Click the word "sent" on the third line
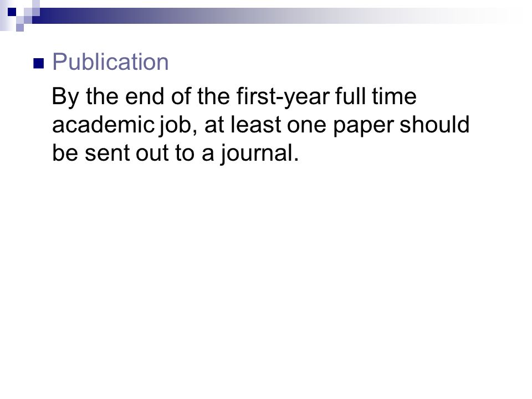This screenshot has width=532, height=399. [107, 153]
